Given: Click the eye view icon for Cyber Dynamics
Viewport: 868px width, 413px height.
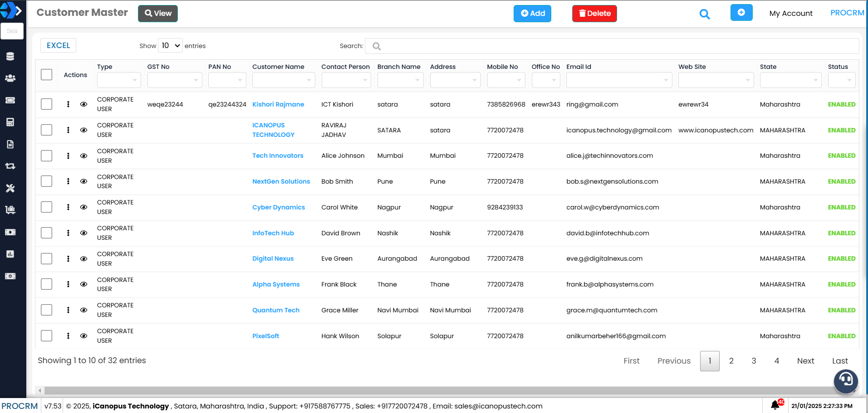Looking at the screenshot, I should click(83, 207).
